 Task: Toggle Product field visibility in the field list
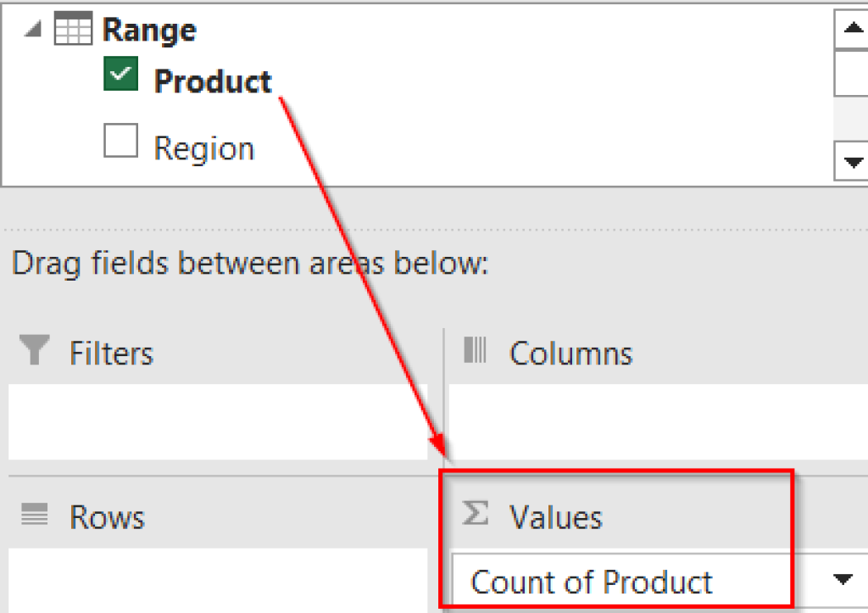tap(120, 75)
